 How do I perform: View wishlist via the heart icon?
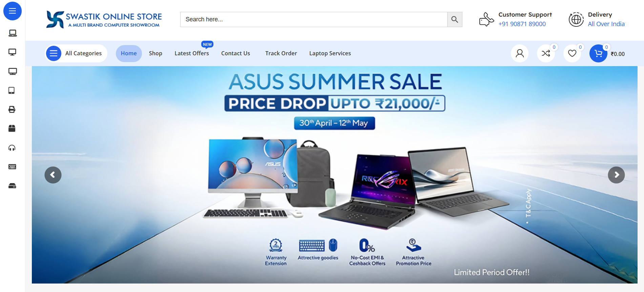[572, 53]
